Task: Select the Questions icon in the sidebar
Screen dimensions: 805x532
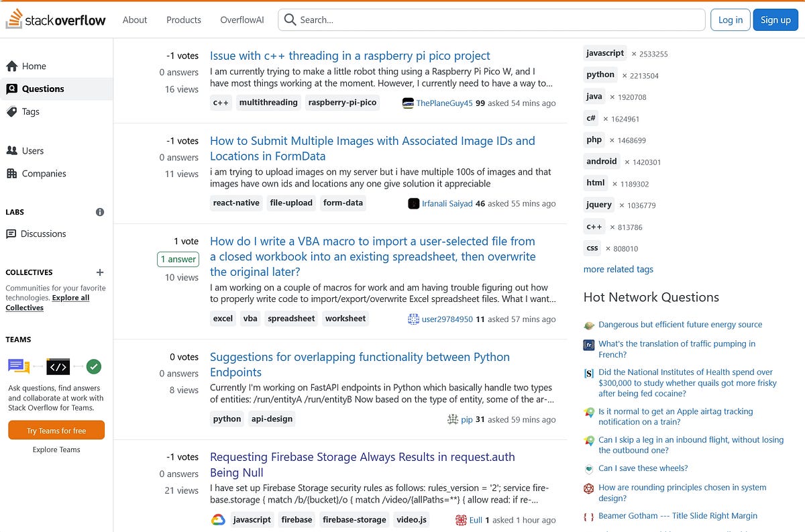Action: tap(13, 89)
